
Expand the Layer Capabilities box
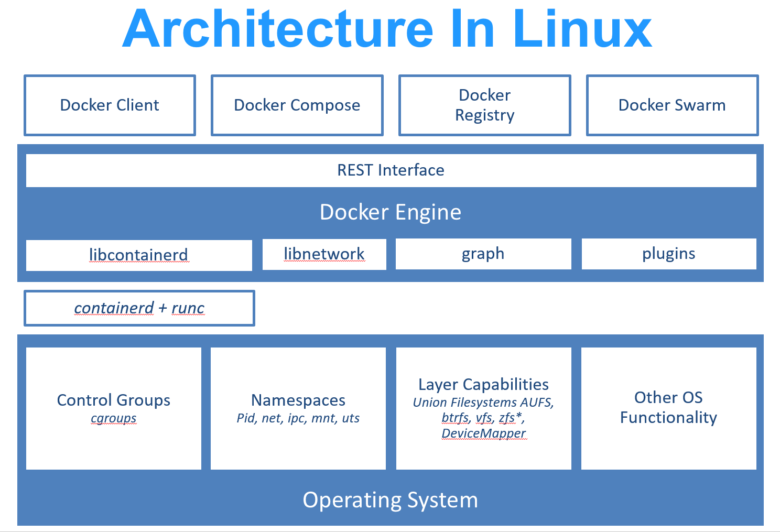483,384
